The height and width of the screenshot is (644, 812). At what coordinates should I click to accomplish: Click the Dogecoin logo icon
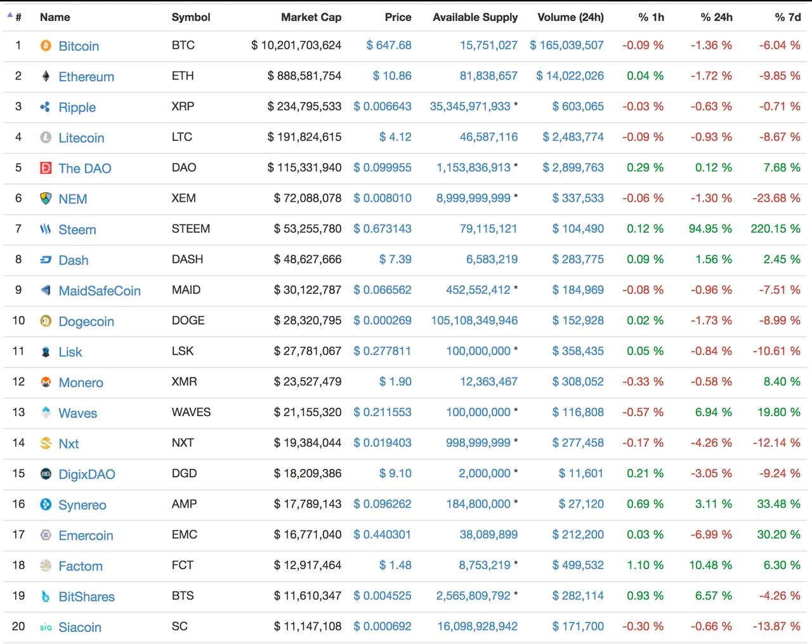[46, 321]
